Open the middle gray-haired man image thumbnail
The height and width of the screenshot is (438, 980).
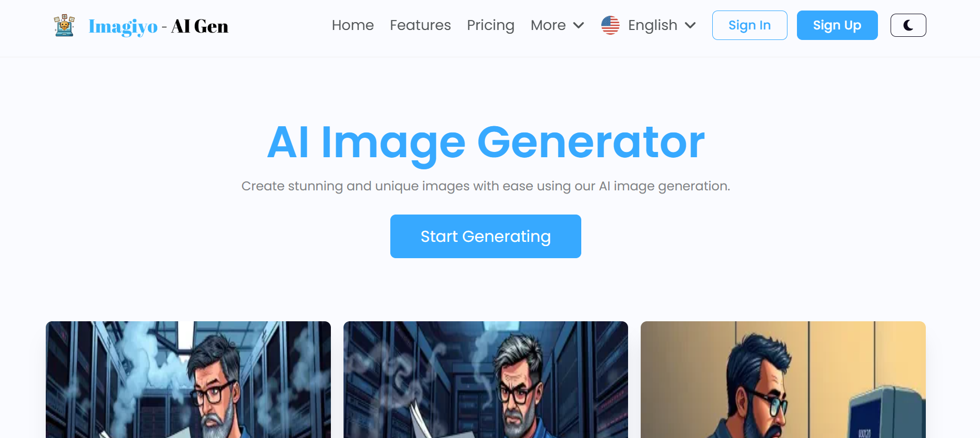(486, 380)
